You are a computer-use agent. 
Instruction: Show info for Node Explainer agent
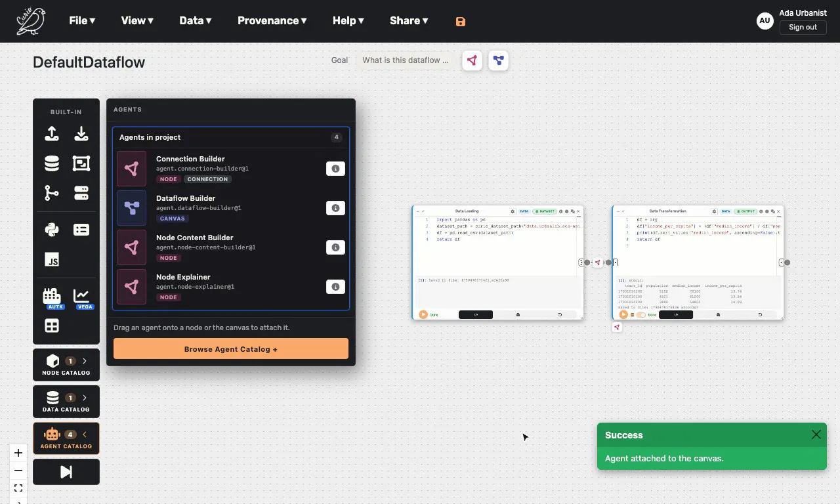pyautogui.click(x=335, y=287)
